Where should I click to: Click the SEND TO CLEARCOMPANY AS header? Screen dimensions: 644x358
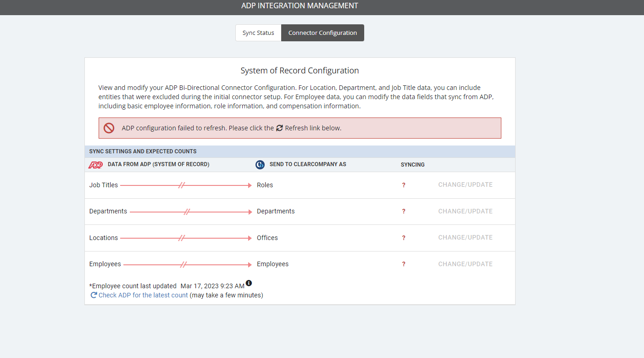click(x=308, y=164)
